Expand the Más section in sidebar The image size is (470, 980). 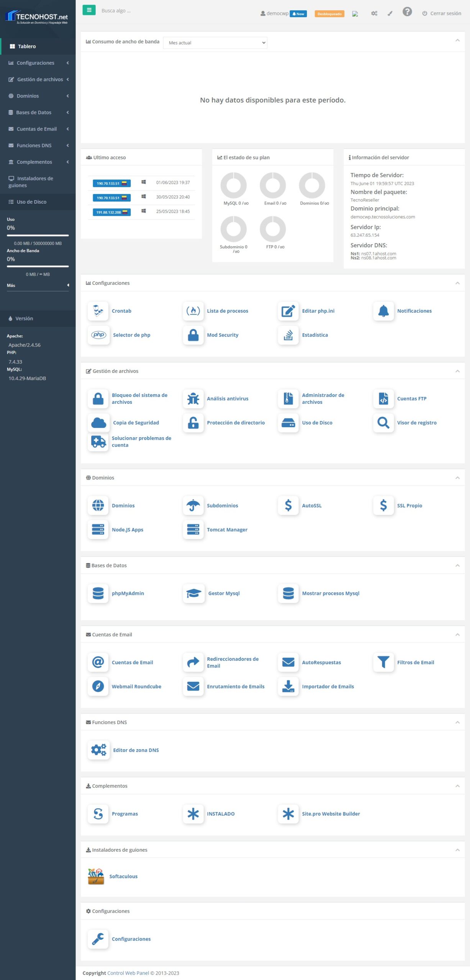pyautogui.click(x=38, y=285)
